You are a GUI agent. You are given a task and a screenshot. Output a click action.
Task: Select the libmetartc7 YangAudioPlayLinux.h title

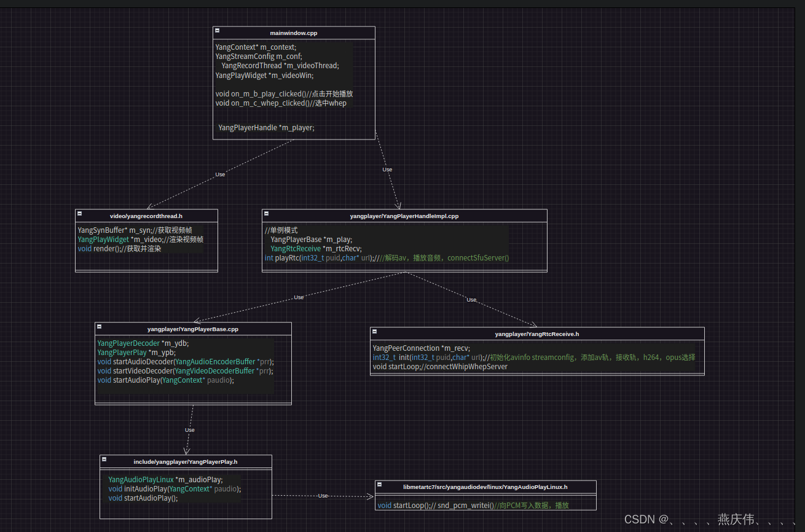click(485, 487)
